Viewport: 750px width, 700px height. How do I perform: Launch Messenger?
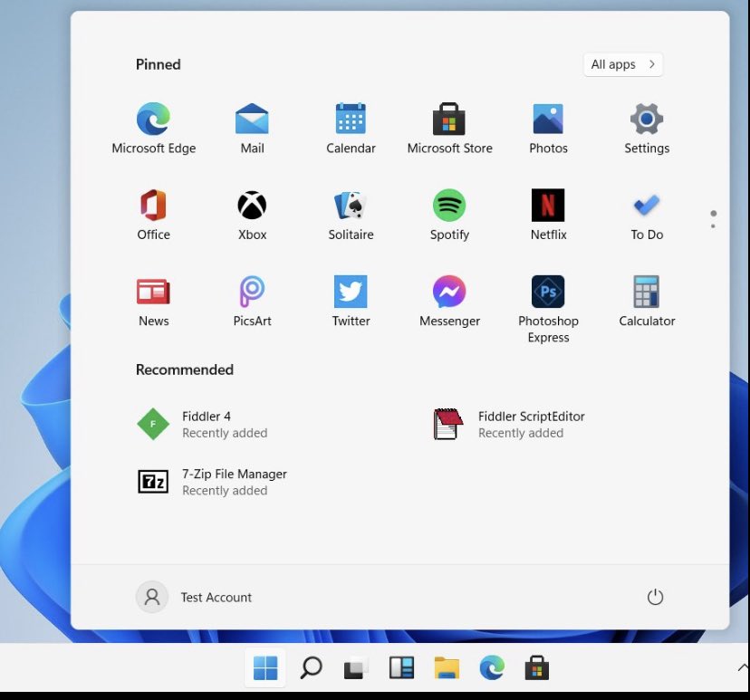tap(449, 302)
